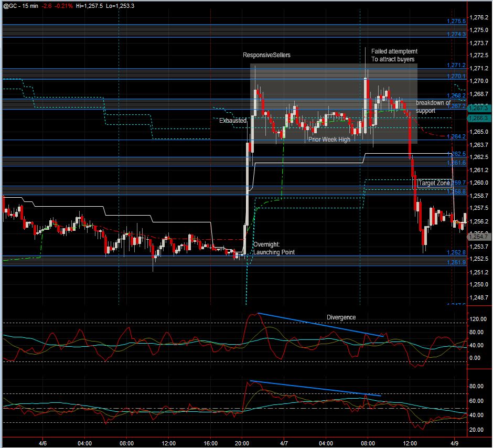The image size is (493, 448).
Task: Select the Exhausted annotation label
Action: [x=233, y=121]
